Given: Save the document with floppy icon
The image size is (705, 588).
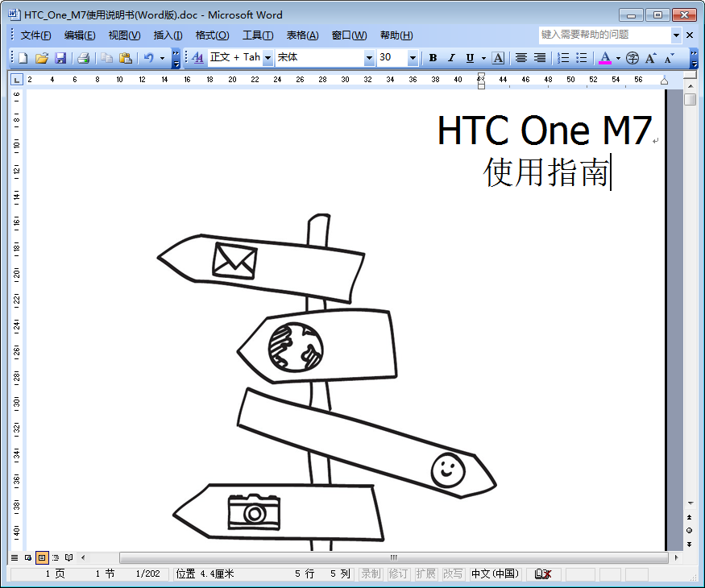Looking at the screenshot, I should (x=60, y=58).
